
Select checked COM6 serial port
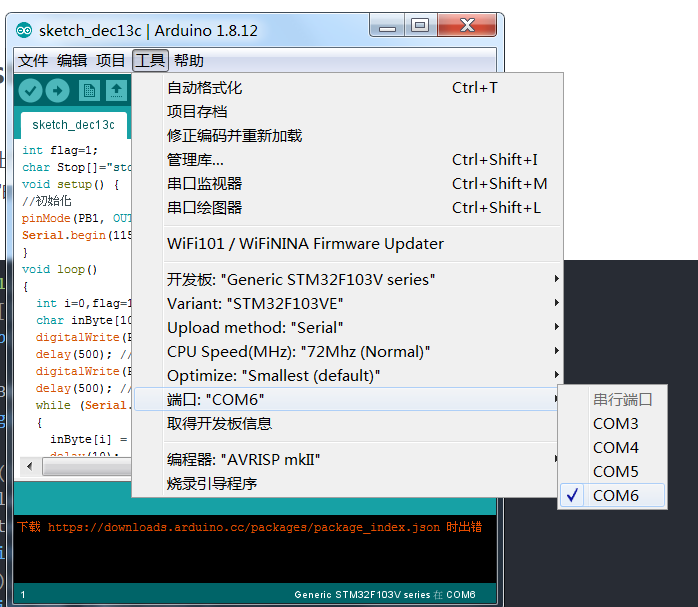pyautogui.click(x=613, y=495)
